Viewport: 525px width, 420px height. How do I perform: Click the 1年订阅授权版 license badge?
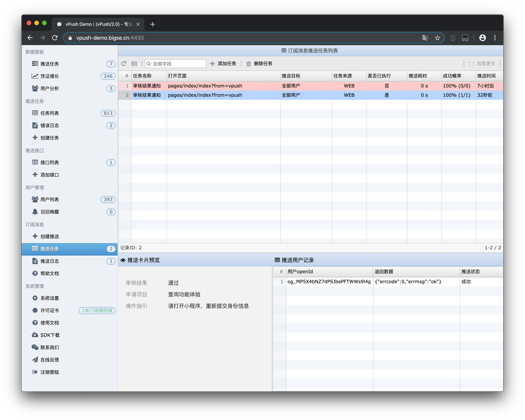(x=97, y=310)
